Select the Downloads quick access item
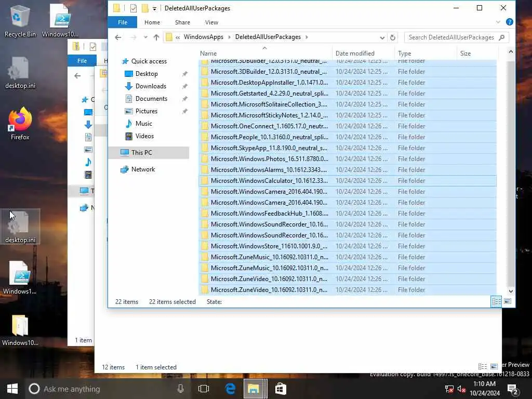Image resolution: width=532 pixels, height=399 pixels. 151,86
